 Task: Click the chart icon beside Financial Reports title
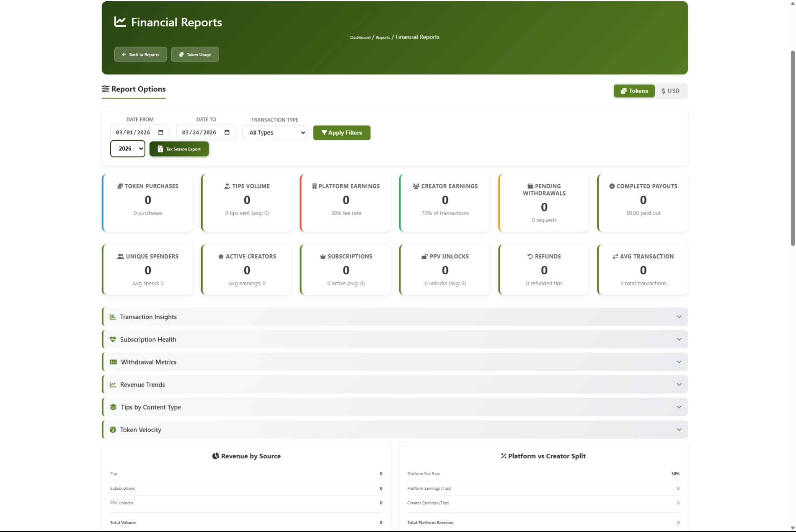119,22
